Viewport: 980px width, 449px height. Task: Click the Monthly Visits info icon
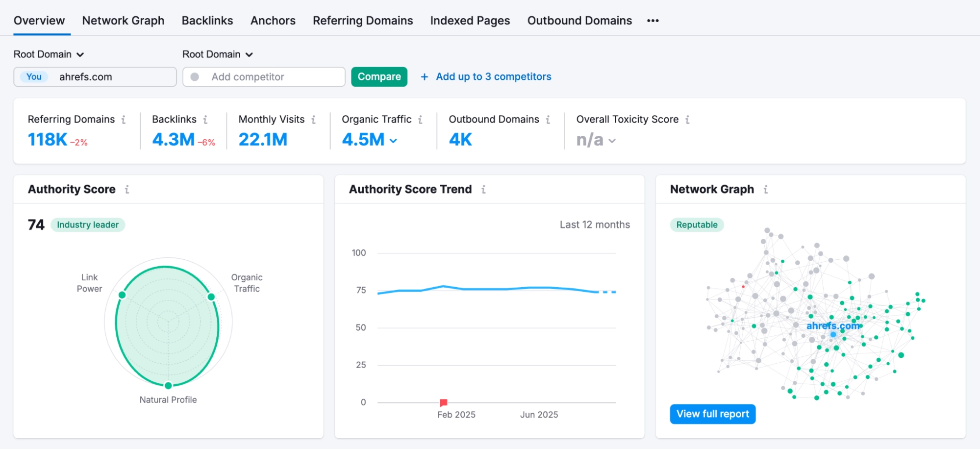pos(314,119)
